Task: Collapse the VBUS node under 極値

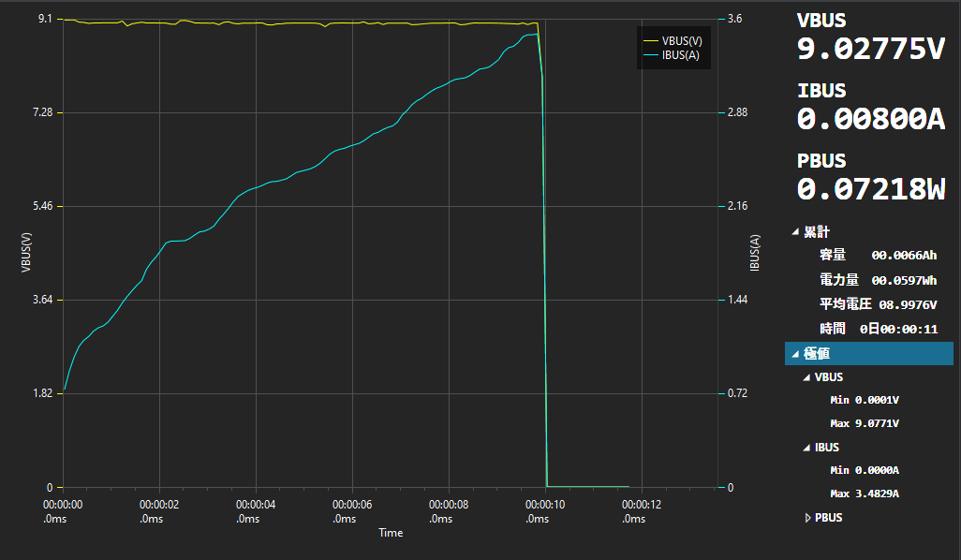Action: tap(807, 377)
